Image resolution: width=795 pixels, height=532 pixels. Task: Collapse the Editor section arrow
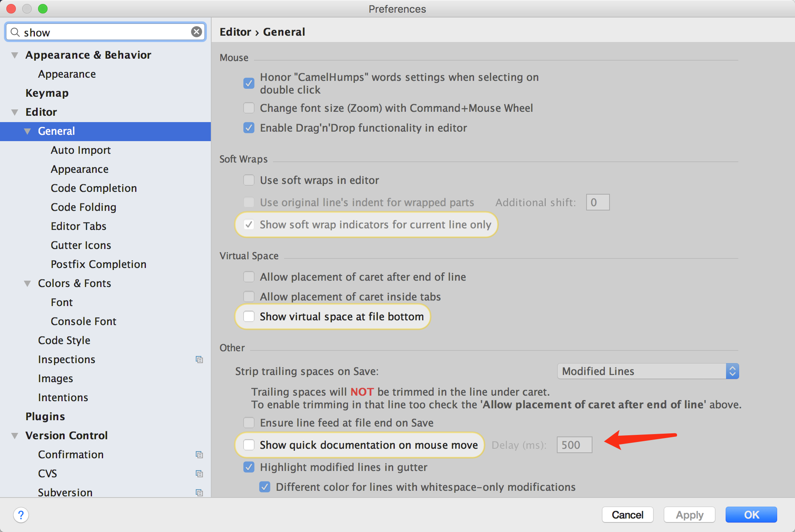15,112
